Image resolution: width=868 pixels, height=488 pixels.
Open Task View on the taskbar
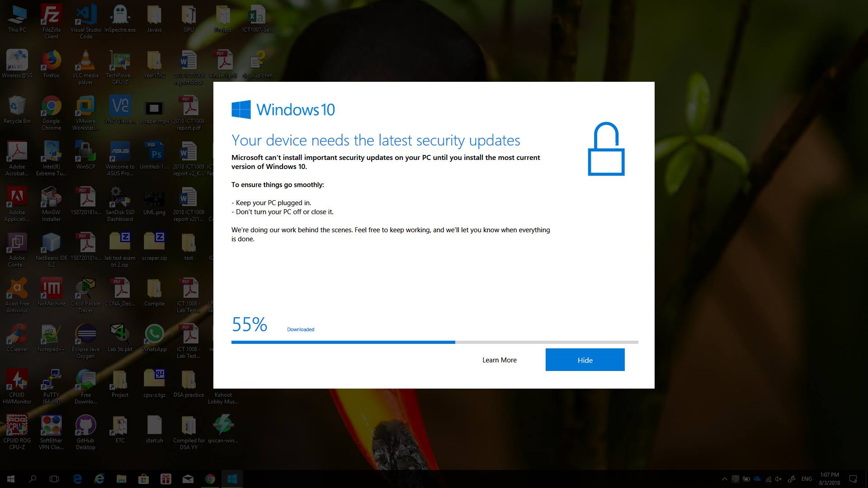coord(54,479)
